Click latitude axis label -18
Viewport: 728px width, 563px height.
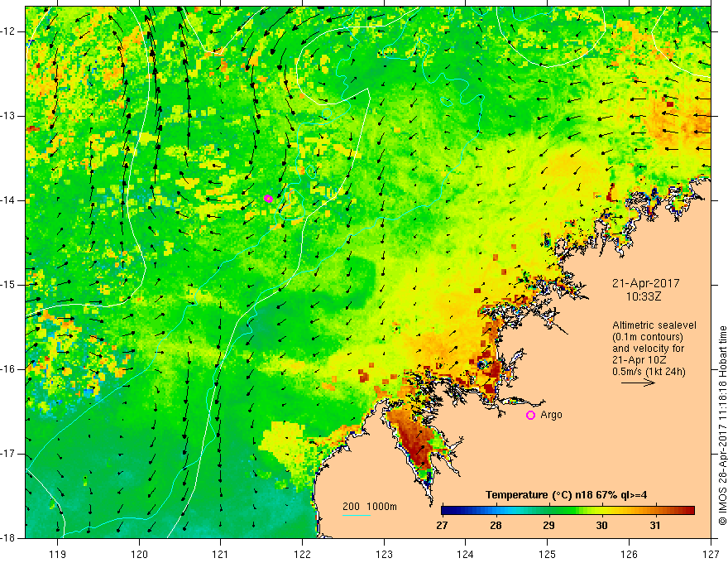tap(8, 537)
